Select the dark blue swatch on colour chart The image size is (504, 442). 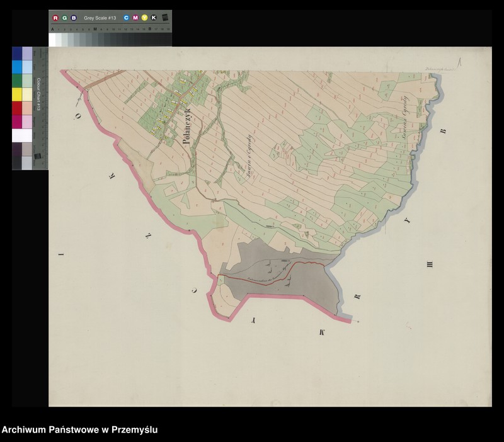point(17,54)
